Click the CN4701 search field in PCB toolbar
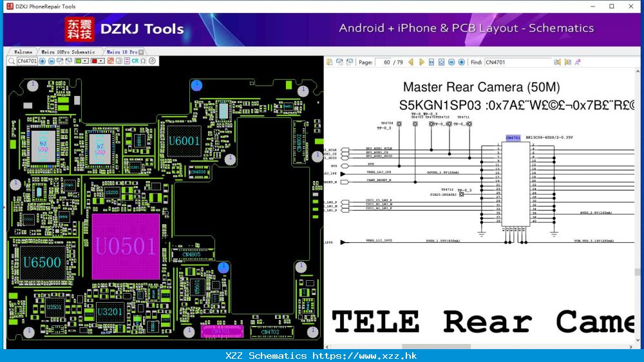Viewport: 644px width, 362px height. (x=27, y=61)
